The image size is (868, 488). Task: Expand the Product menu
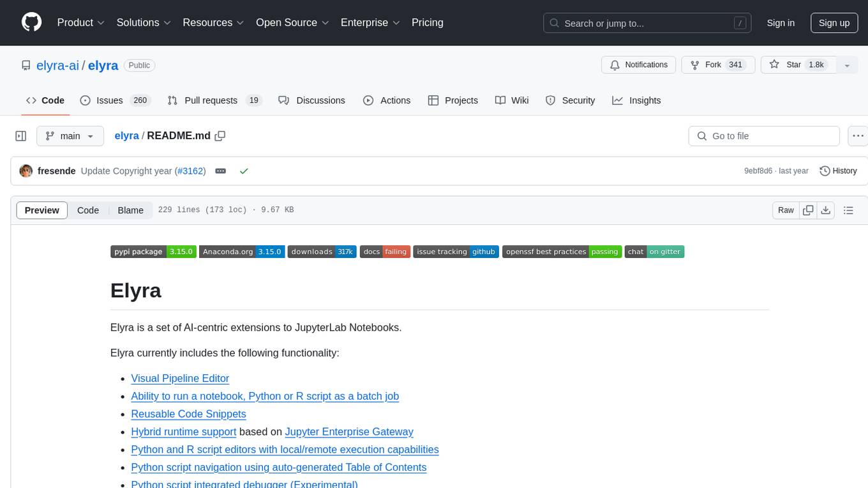tap(81, 22)
